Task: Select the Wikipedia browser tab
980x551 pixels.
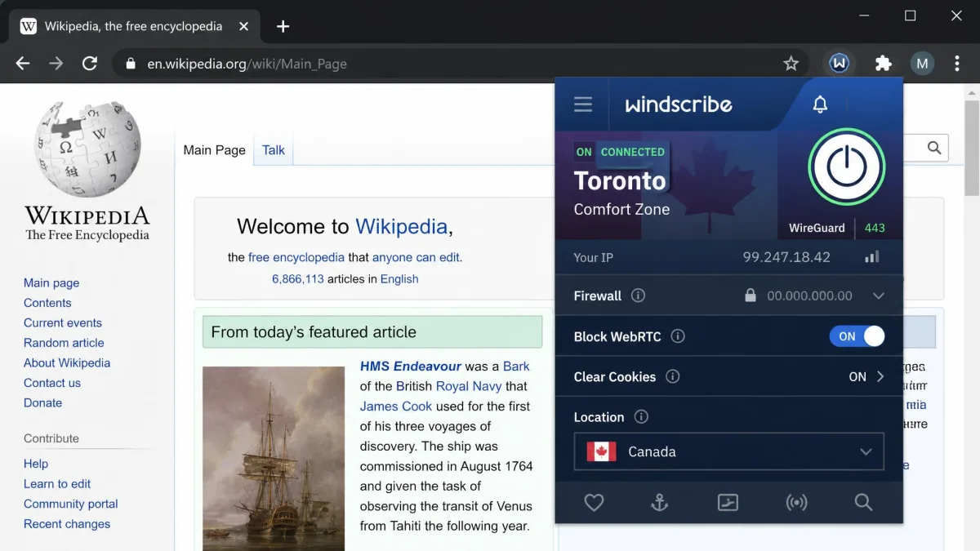Action: point(135,26)
